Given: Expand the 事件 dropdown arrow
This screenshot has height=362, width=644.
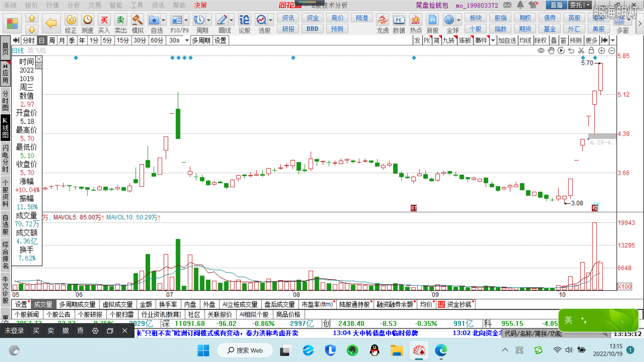Looking at the screenshot, I should (x=493, y=41).
